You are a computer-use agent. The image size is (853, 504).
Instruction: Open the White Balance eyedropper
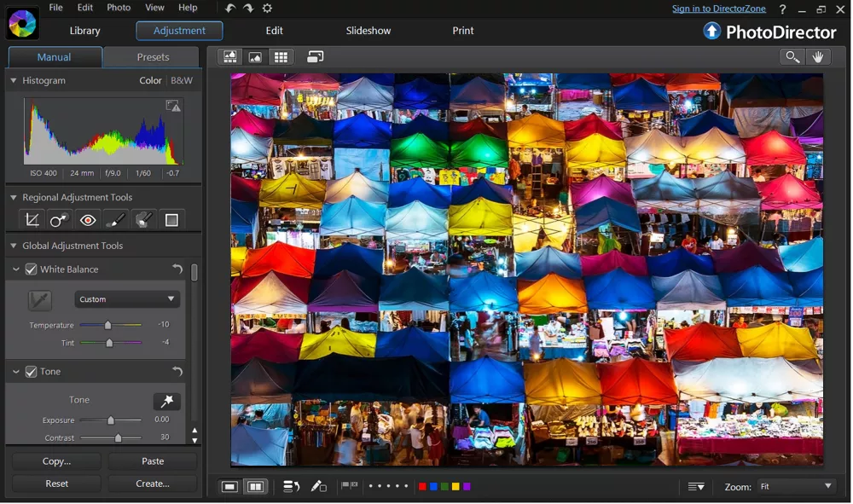pyautogui.click(x=40, y=300)
